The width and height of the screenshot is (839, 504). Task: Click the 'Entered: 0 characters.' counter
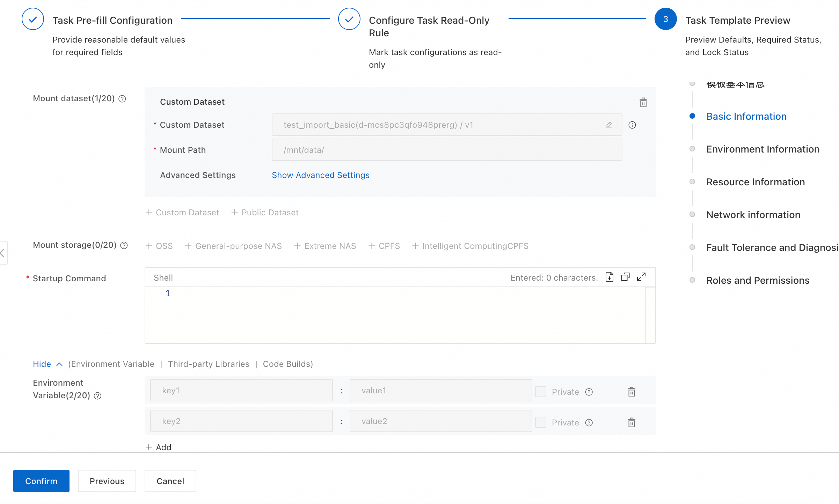pos(554,278)
